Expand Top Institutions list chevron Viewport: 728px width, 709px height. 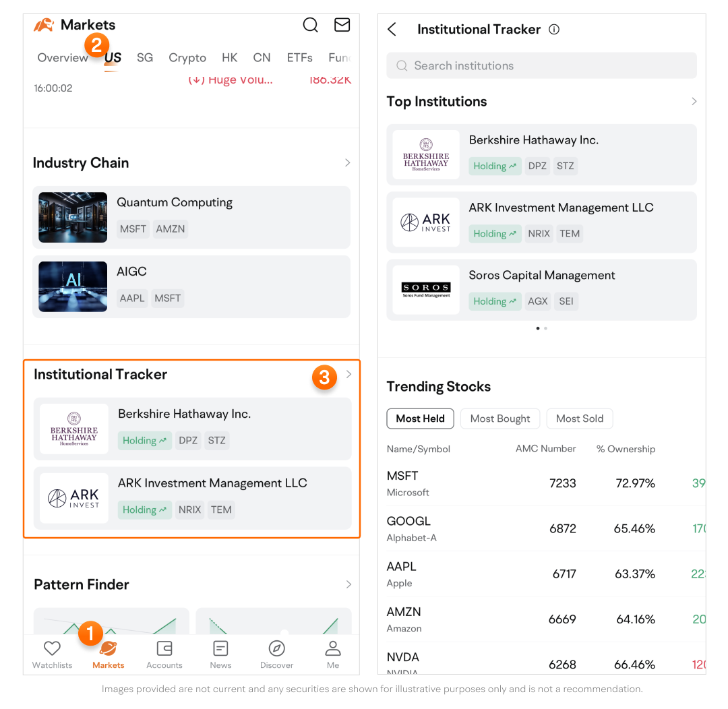click(694, 102)
